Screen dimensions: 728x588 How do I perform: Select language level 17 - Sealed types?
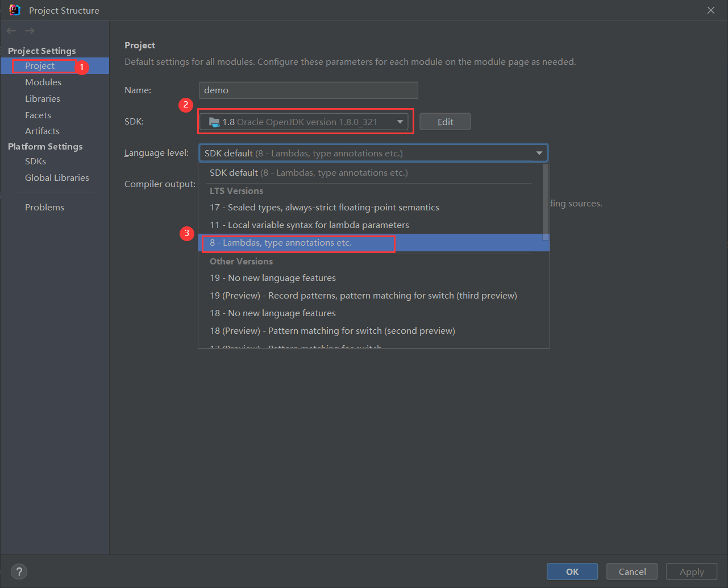click(371, 208)
